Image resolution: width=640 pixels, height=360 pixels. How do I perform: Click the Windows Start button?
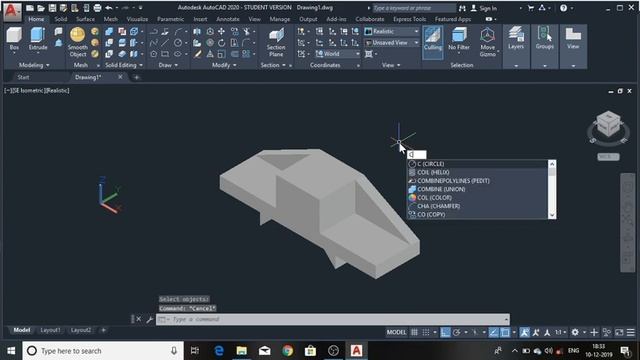click(x=11, y=351)
